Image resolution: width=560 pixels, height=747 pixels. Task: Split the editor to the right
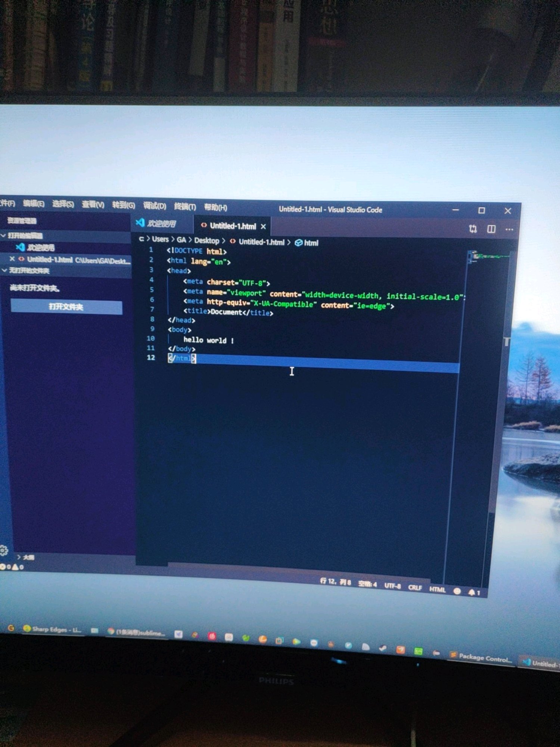click(491, 229)
